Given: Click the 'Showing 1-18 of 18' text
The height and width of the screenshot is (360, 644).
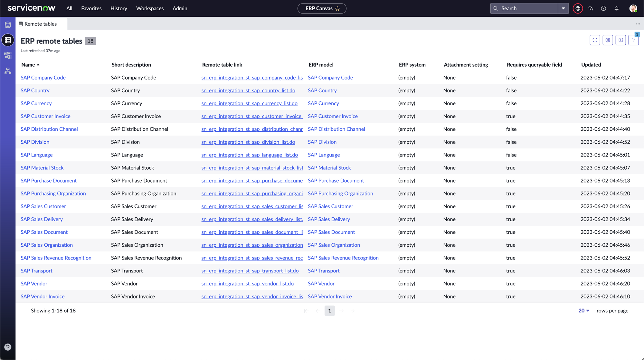Looking at the screenshot, I should pyautogui.click(x=53, y=311).
